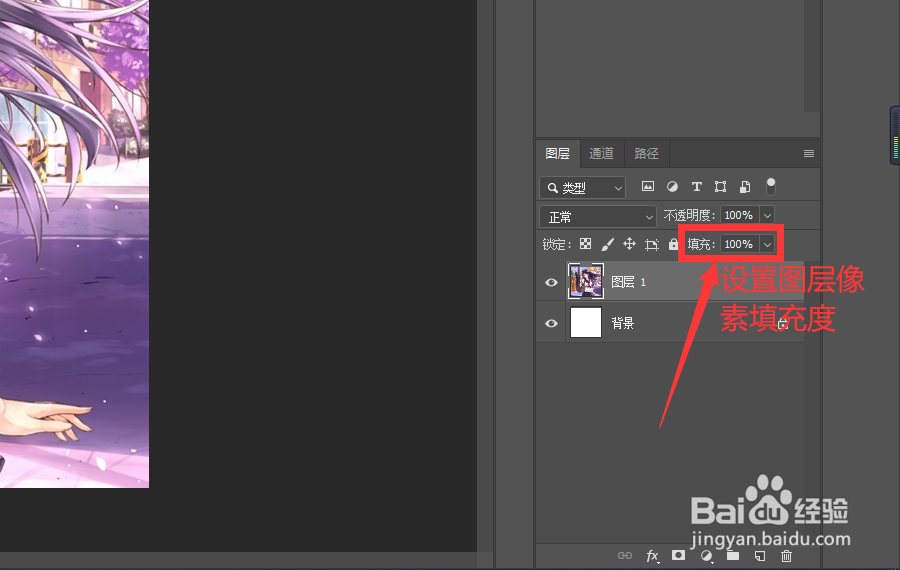Image resolution: width=900 pixels, height=570 pixels.
Task: Select the 图层 1 thumbnail
Action: pos(586,281)
